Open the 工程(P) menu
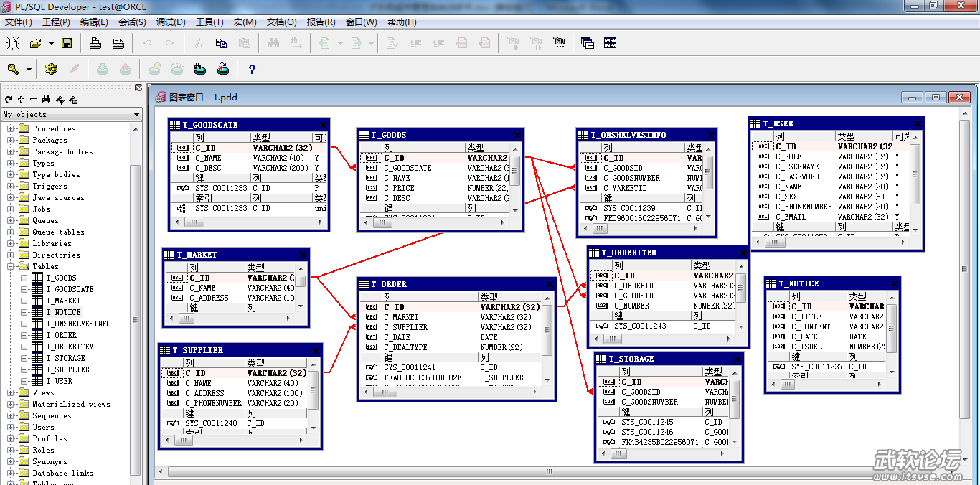Viewport: 980px width, 485px height. point(56,22)
